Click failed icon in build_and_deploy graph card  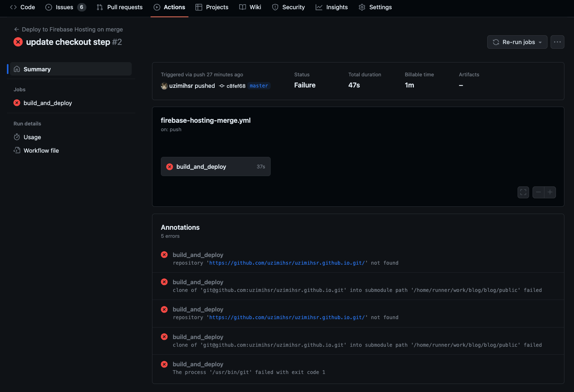170,166
